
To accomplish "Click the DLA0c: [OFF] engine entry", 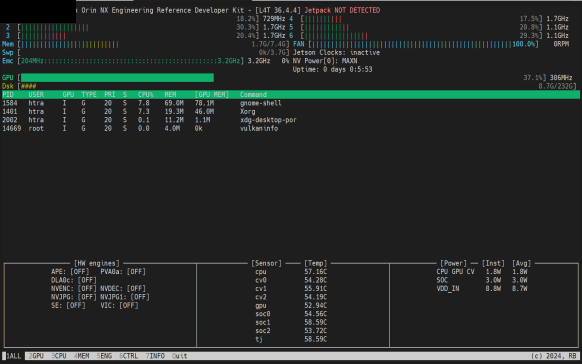I will point(74,280).
